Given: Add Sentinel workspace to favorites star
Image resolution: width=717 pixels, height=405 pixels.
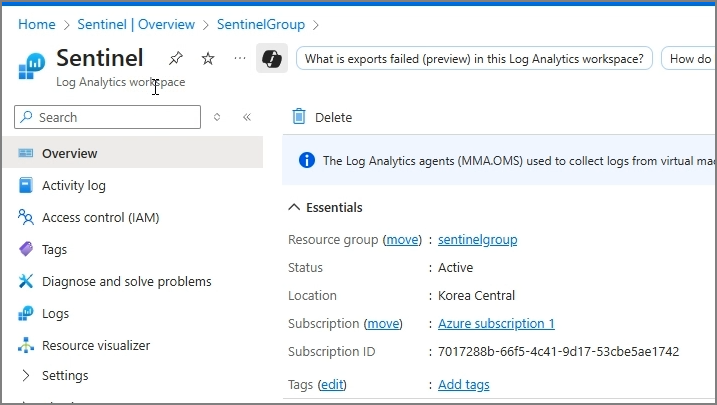Looking at the screenshot, I should (208, 59).
